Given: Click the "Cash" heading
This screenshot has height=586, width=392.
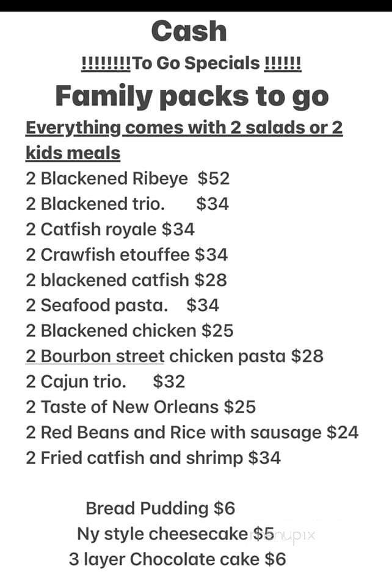Looking at the screenshot, I should tap(189, 31).
